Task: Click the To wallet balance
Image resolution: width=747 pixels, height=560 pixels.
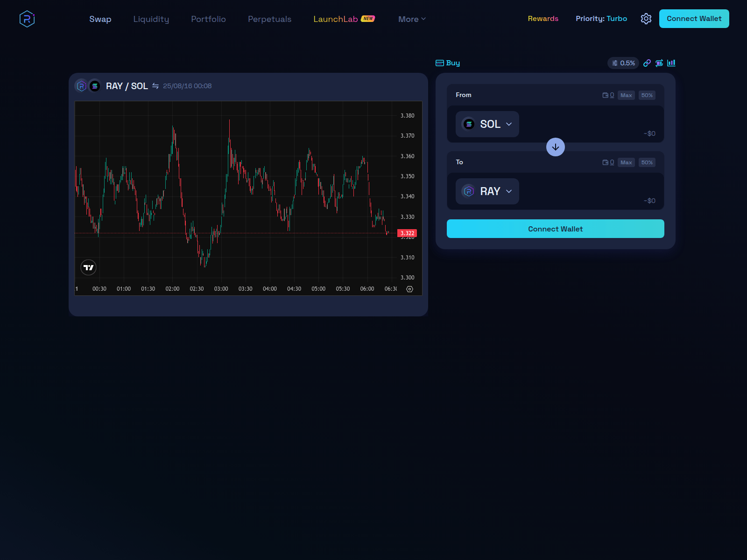Action: tap(608, 162)
